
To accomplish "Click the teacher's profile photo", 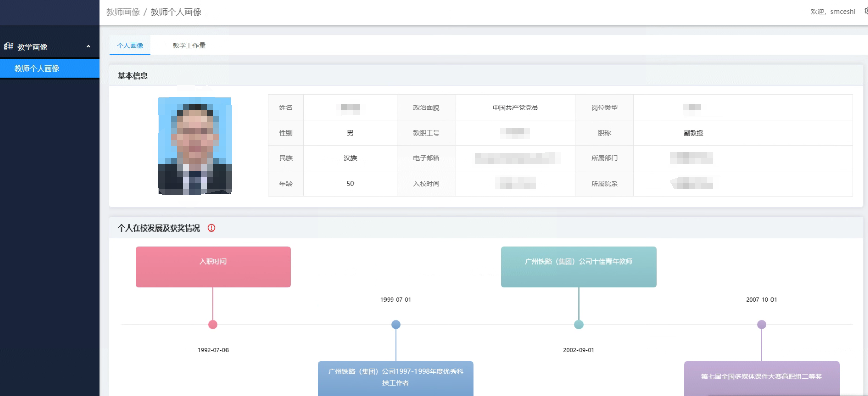I will [x=195, y=146].
